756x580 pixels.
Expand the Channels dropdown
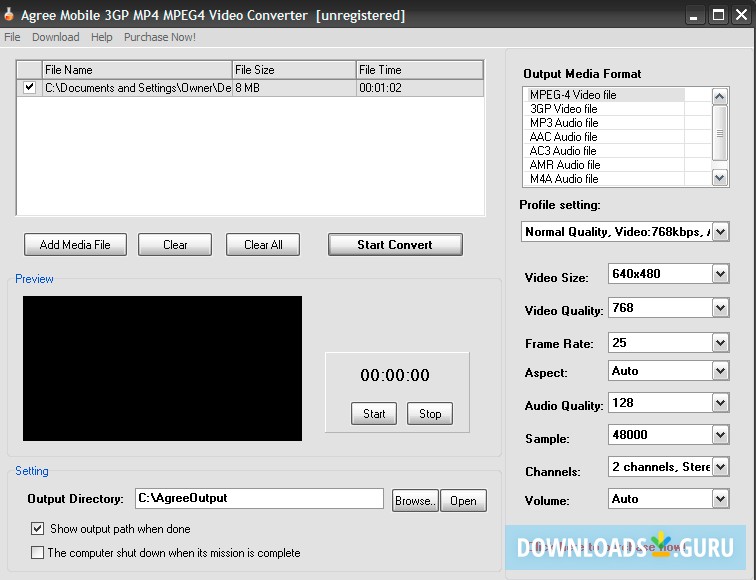pyautogui.click(x=720, y=467)
